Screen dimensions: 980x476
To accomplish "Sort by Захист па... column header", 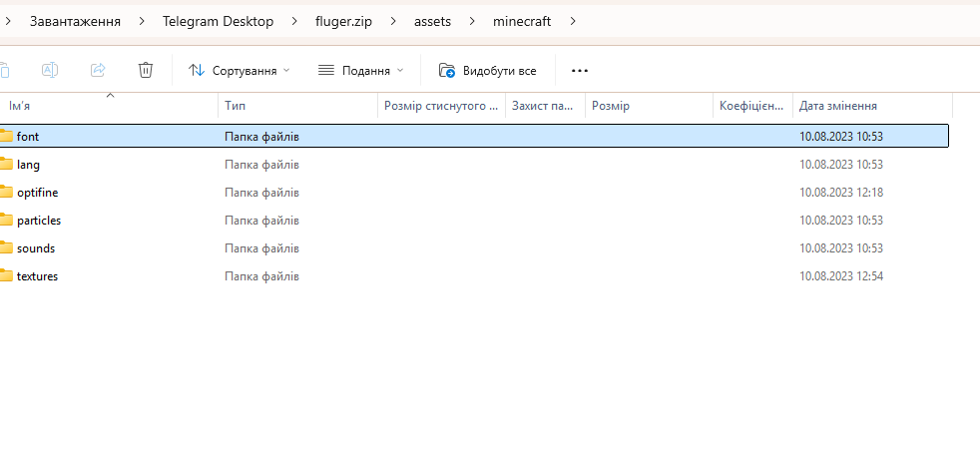I will click(x=545, y=106).
